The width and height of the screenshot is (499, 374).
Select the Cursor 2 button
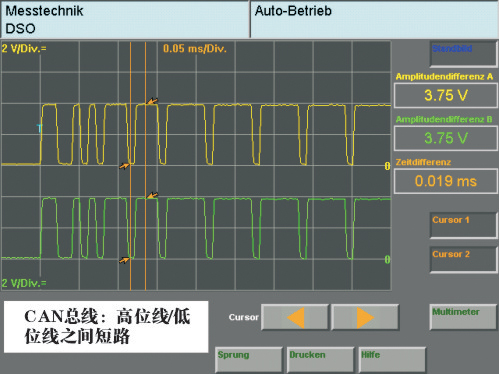click(x=464, y=260)
